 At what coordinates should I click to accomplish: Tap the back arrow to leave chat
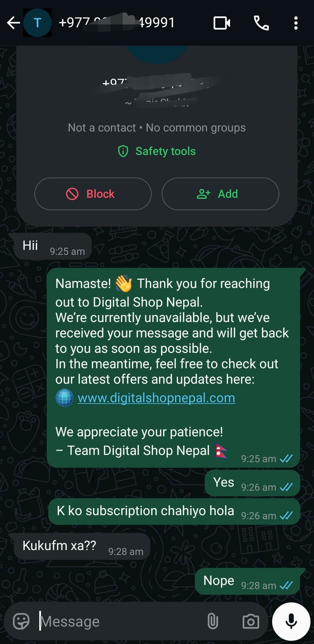tap(13, 23)
